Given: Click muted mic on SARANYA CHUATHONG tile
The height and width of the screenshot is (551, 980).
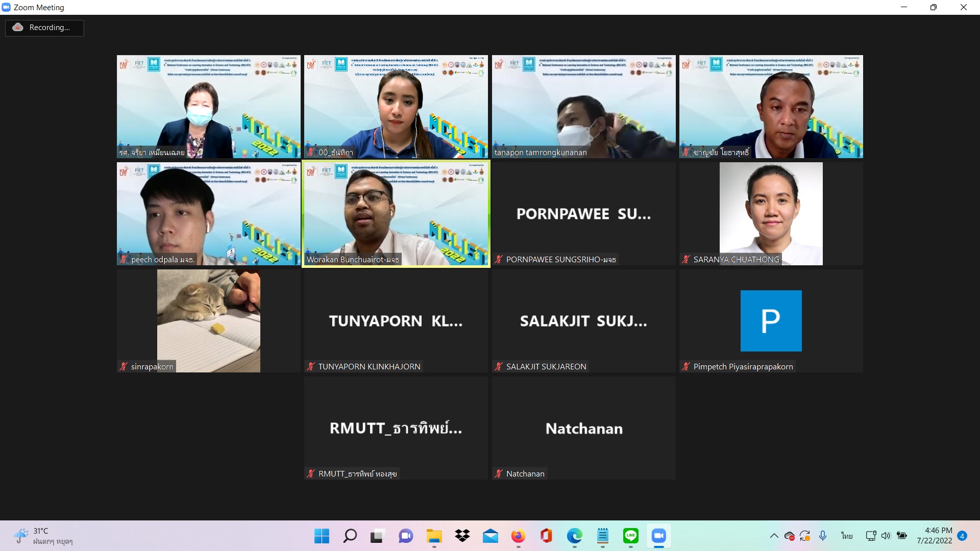Looking at the screenshot, I should pos(686,259).
